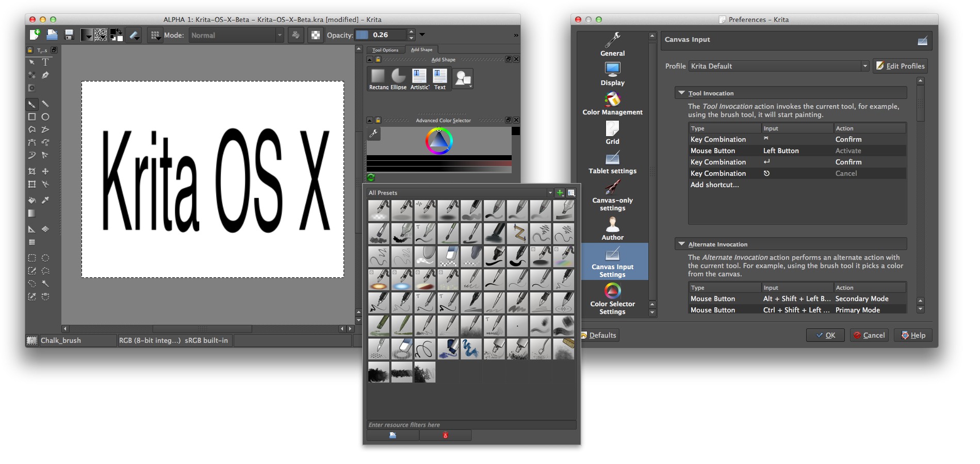Select the Calligraphy pen tool

click(x=45, y=75)
